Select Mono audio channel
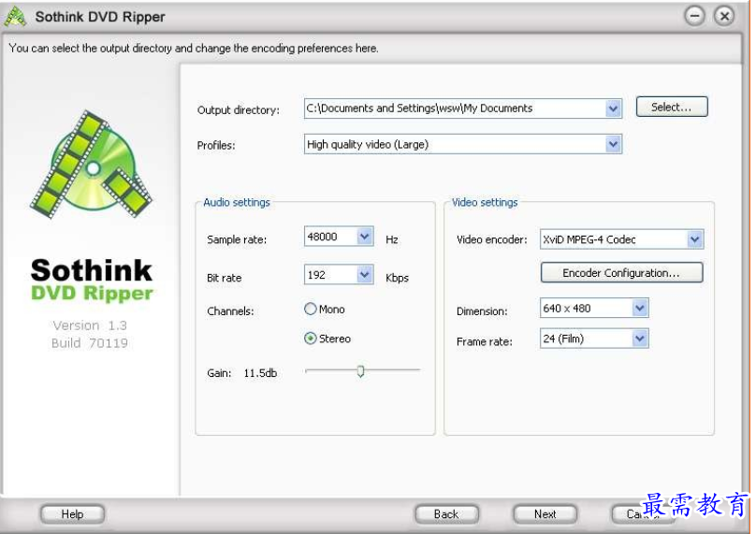756x534 pixels. (x=311, y=309)
